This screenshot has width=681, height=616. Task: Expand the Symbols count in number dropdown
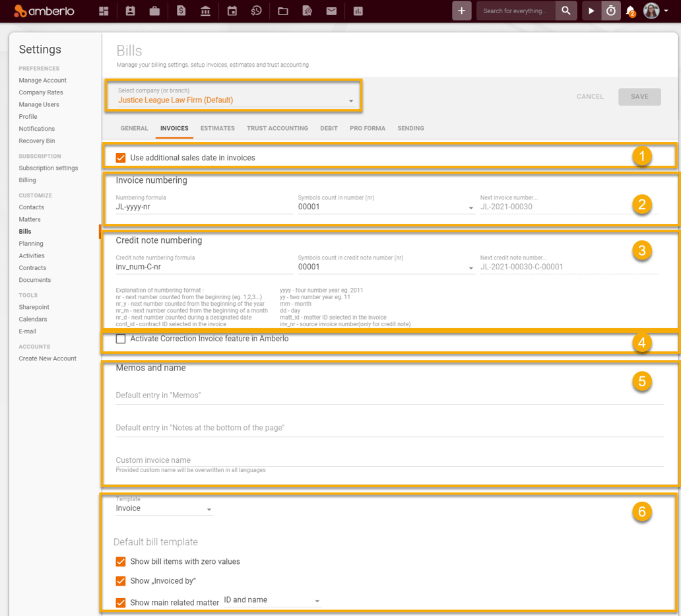(470, 207)
